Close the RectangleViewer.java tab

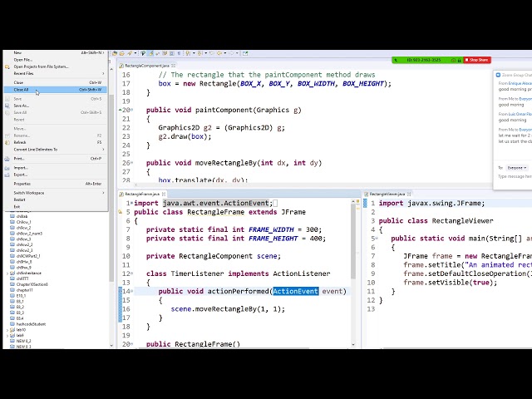pyautogui.click(x=409, y=194)
